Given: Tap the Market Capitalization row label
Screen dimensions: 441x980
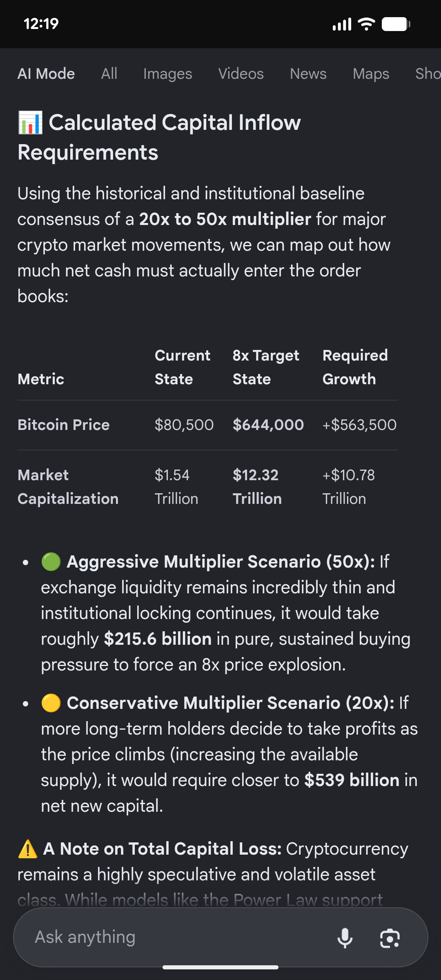Looking at the screenshot, I should (68, 487).
